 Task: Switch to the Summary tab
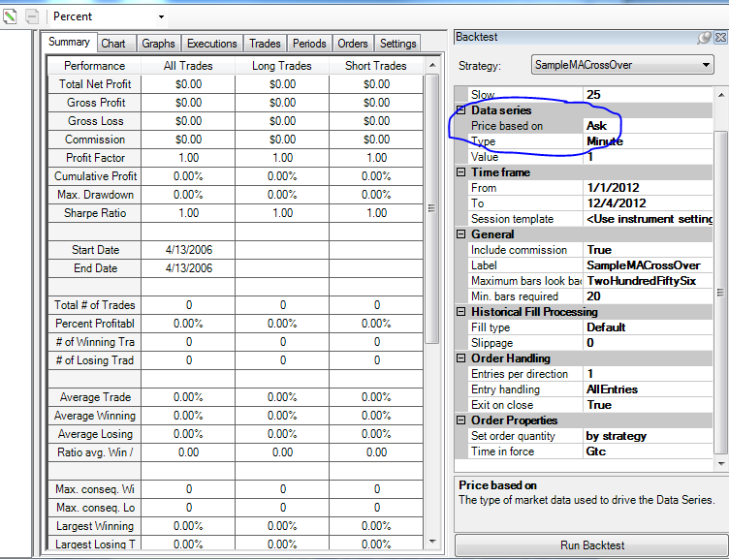click(69, 42)
